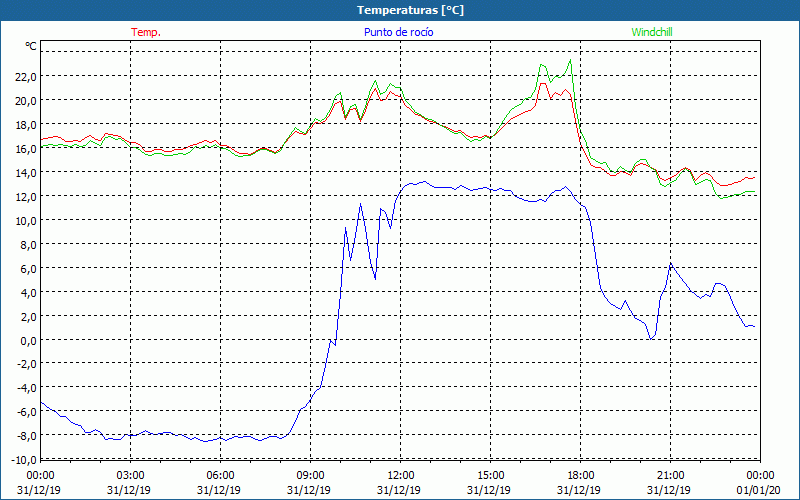The width and height of the screenshot is (800, 500).
Task: Click the -4,0 y-axis value
Action: (x=27, y=388)
